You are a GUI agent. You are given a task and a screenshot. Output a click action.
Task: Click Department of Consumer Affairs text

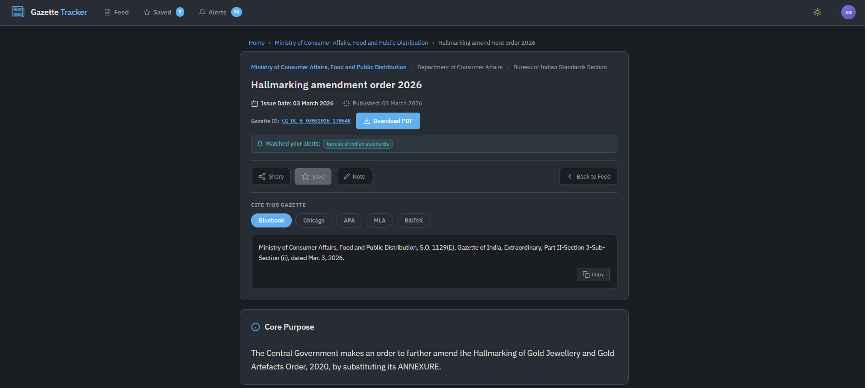tap(460, 67)
